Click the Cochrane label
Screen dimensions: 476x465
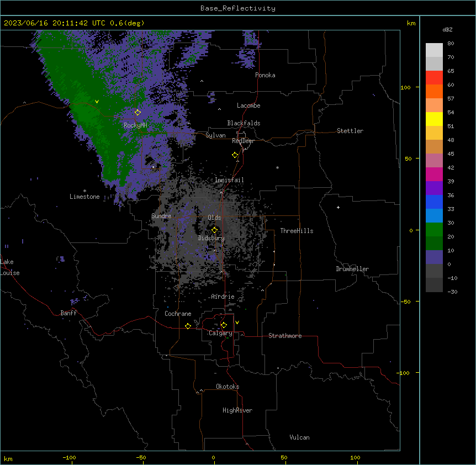coord(178,314)
